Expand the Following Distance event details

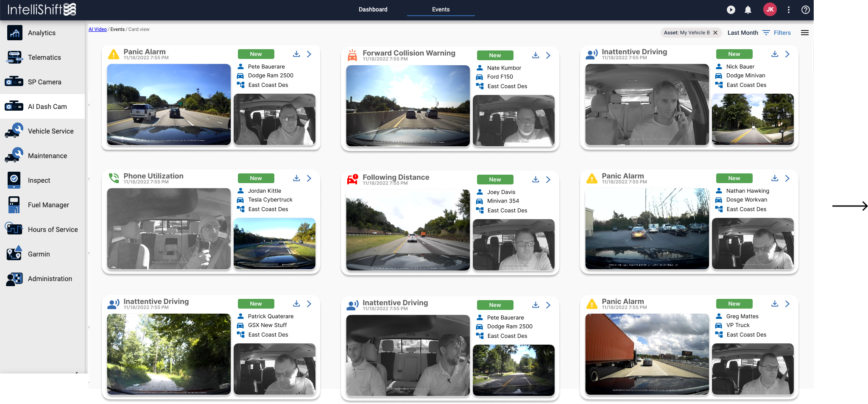point(548,180)
